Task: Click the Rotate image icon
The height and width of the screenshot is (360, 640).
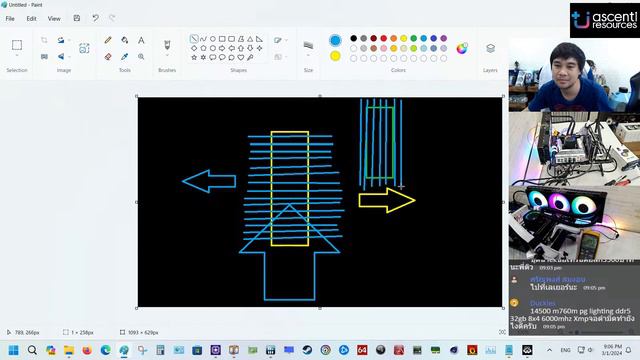Action: [61, 40]
